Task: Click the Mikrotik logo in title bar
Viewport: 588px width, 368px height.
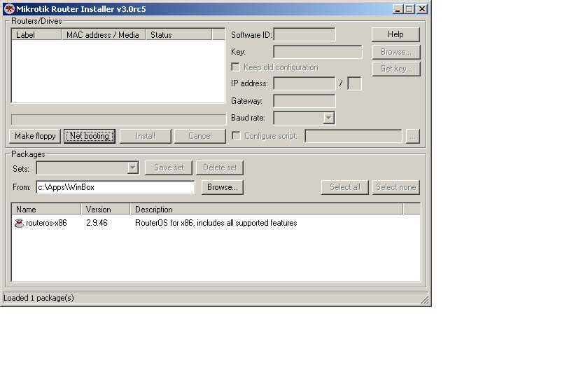Action: click(x=9, y=8)
